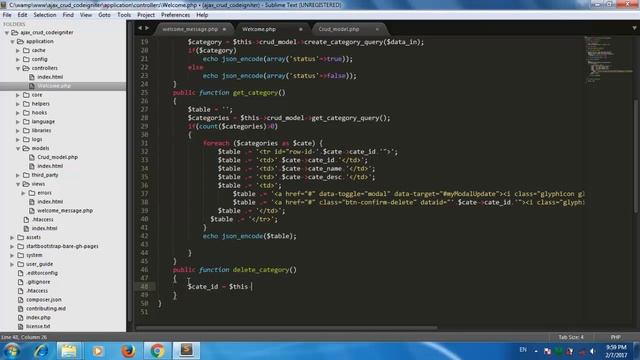
Task: Collapse the views folder
Action: (x=18, y=184)
